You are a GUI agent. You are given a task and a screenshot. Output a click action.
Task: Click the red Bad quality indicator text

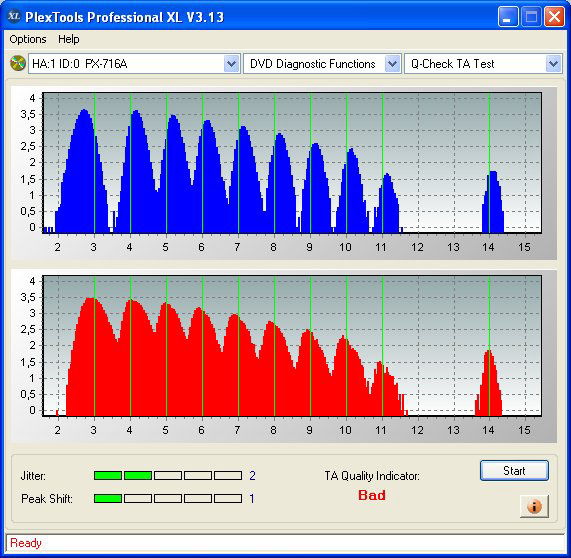click(x=372, y=495)
